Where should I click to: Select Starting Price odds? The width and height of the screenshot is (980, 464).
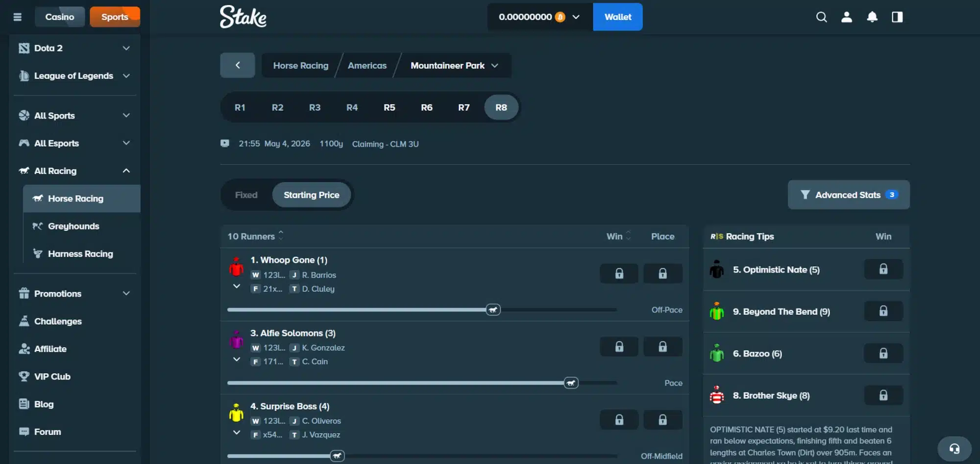[x=312, y=195]
